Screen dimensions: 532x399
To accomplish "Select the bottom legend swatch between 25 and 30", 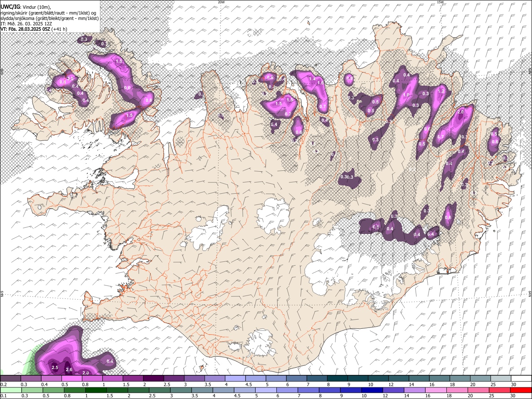I will pyautogui.click(x=499, y=390).
